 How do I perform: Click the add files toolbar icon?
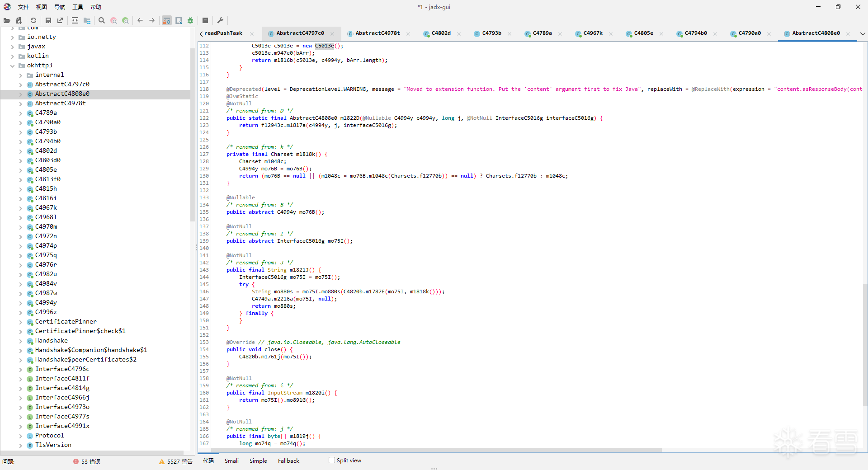click(19, 20)
